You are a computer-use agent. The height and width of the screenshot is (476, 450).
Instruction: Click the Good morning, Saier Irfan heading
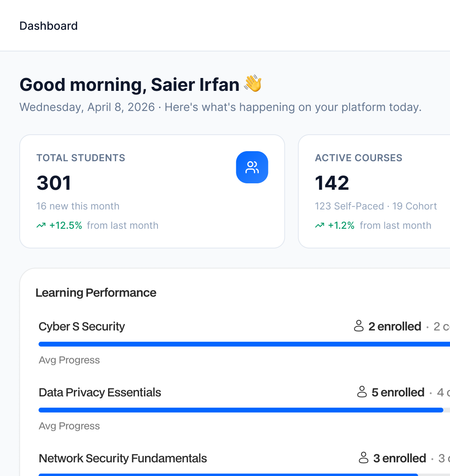point(129,85)
